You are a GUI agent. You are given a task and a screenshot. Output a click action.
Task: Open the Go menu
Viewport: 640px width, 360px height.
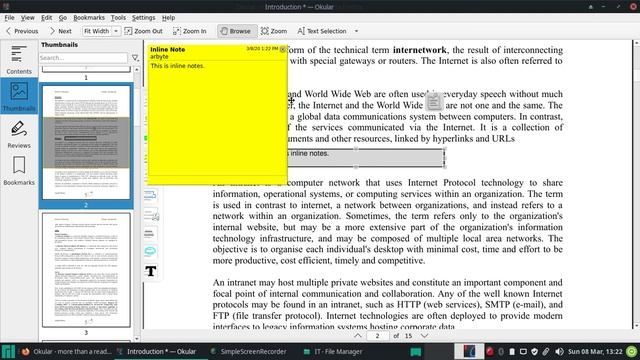click(x=62, y=18)
